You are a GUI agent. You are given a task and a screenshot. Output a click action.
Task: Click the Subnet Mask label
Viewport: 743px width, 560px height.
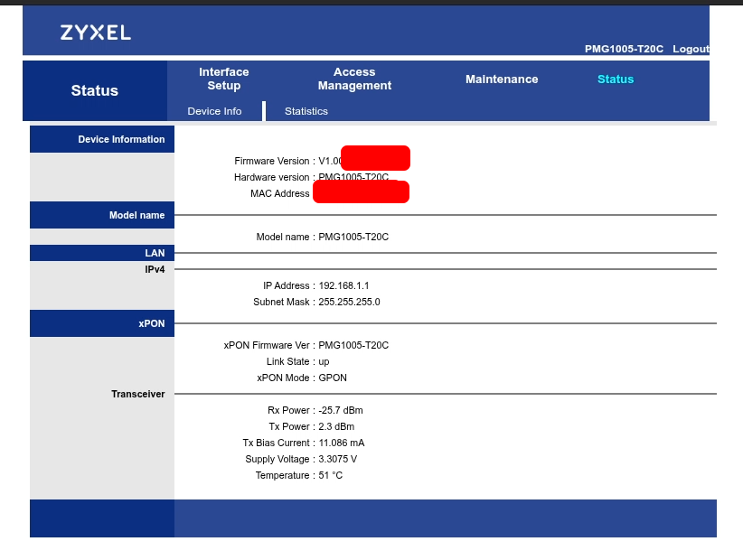coord(281,302)
